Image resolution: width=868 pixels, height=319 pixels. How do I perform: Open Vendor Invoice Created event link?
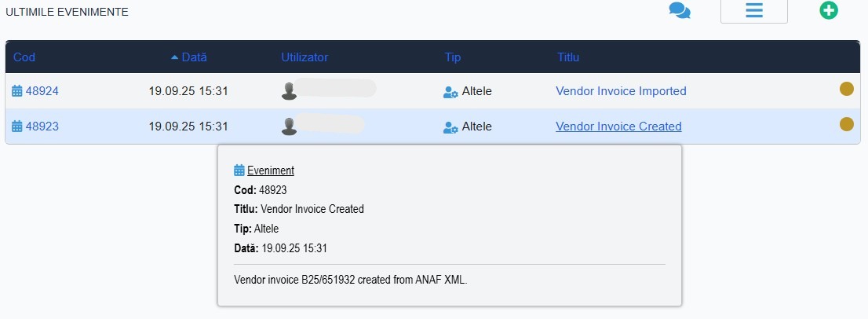coord(618,126)
